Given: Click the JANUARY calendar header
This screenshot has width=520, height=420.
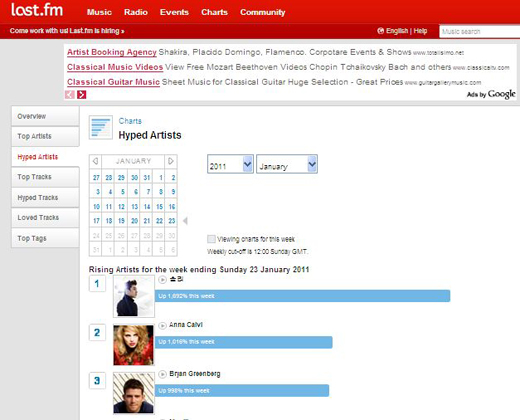Looking at the screenshot, I should [133, 161].
